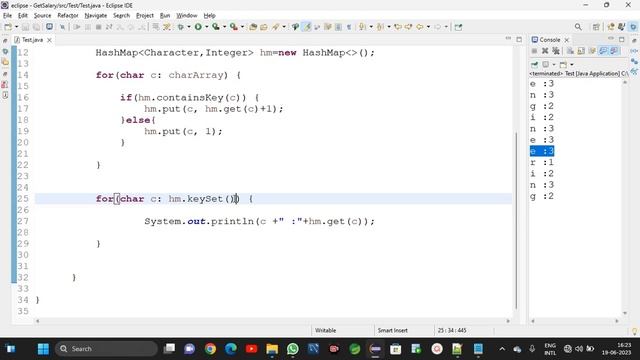This screenshot has width=640, height=360.
Task: Open the Forward history dropdown arrow
Action: pos(446,27)
